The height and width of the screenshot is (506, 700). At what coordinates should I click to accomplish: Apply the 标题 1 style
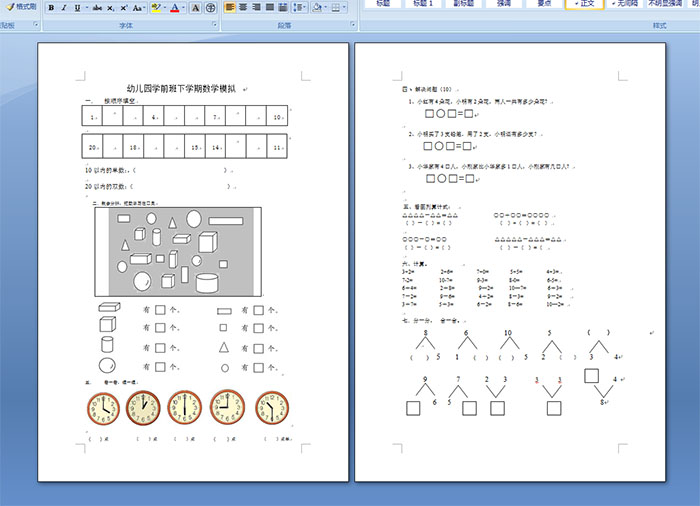(x=423, y=4)
